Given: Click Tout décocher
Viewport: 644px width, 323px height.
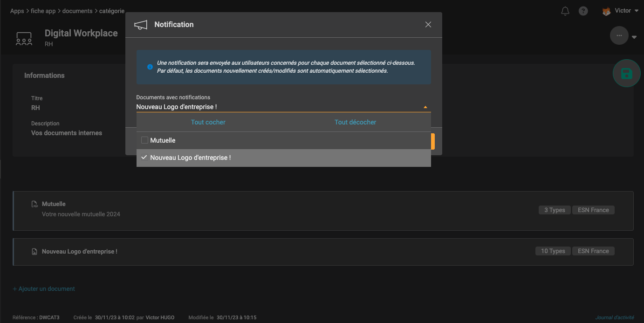Looking at the screenshot, I should tap(355, 122).
